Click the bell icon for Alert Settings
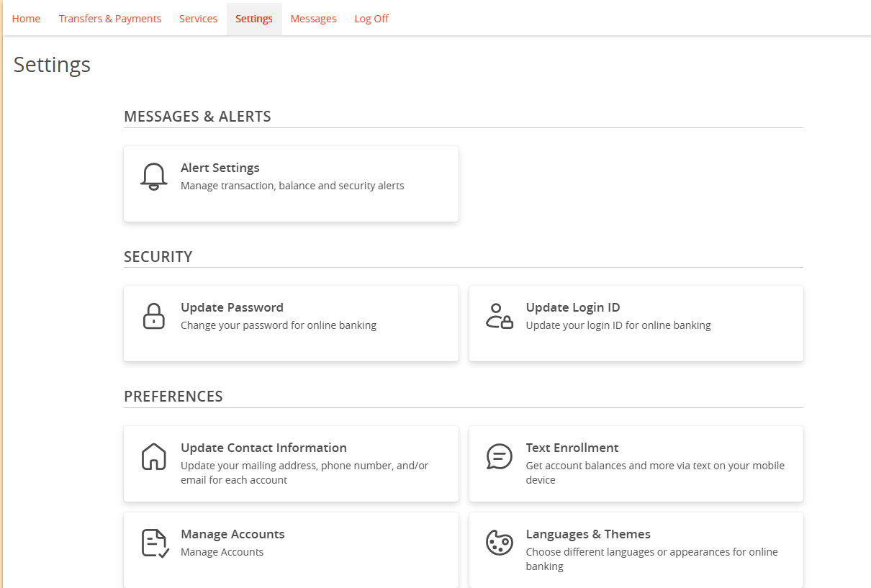 153,176
